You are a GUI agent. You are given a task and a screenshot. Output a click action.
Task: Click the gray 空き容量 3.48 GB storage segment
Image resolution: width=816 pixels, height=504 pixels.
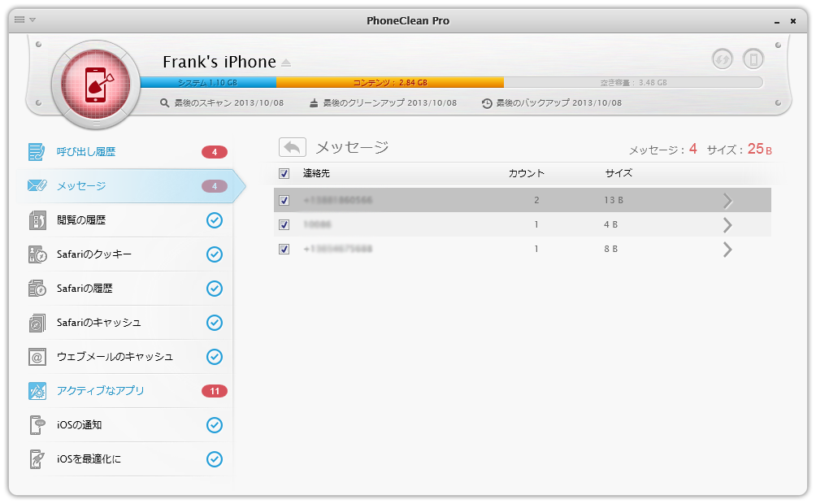(x=633, y=82)
